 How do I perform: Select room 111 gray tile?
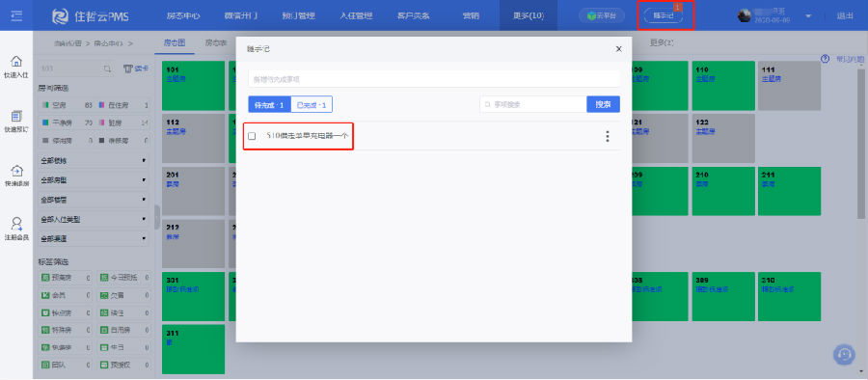pos(789,85)
